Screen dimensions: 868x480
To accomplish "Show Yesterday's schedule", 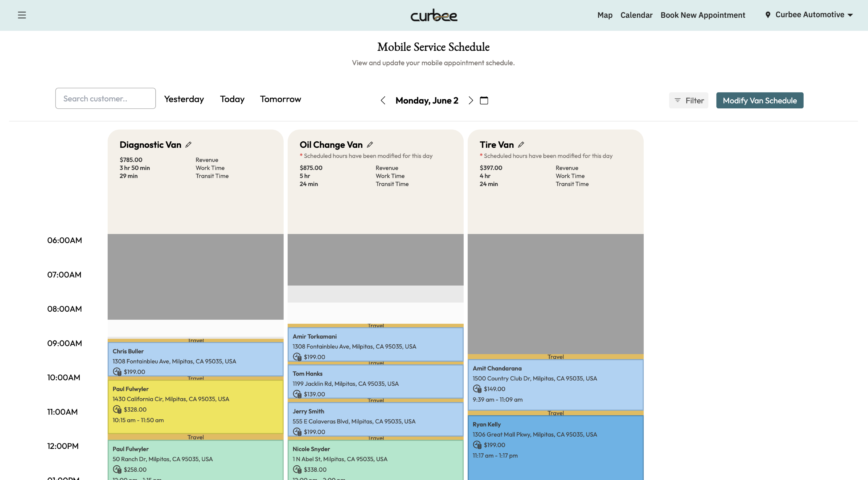I will 184,99.
